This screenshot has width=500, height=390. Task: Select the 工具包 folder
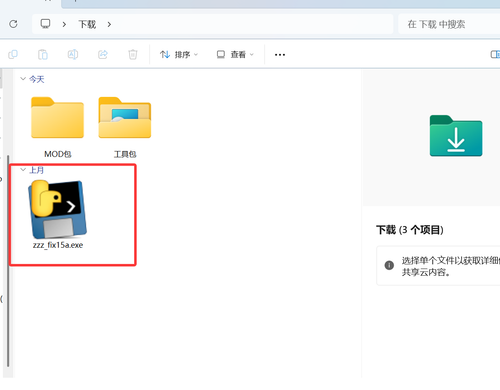(125, 127)
